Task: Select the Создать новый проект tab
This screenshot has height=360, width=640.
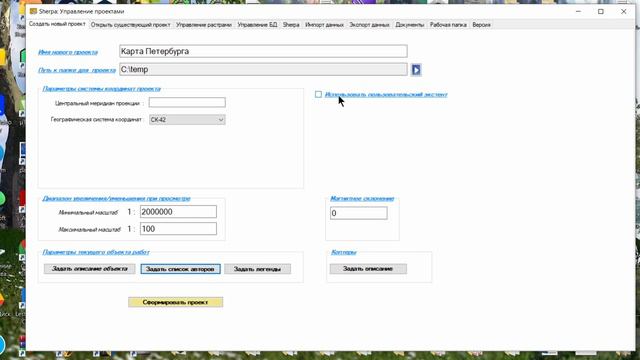Action: (x=57, y=24)
